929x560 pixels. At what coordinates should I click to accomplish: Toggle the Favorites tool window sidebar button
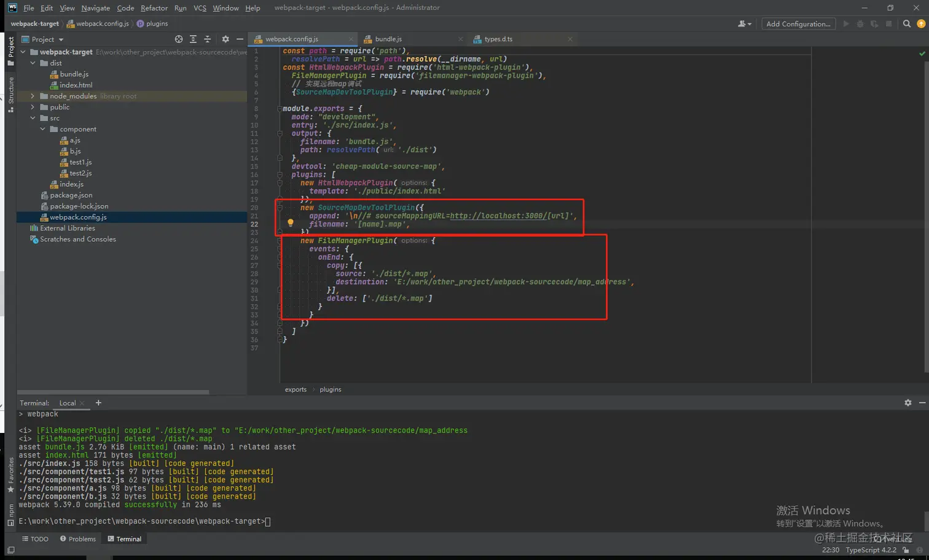10,475
